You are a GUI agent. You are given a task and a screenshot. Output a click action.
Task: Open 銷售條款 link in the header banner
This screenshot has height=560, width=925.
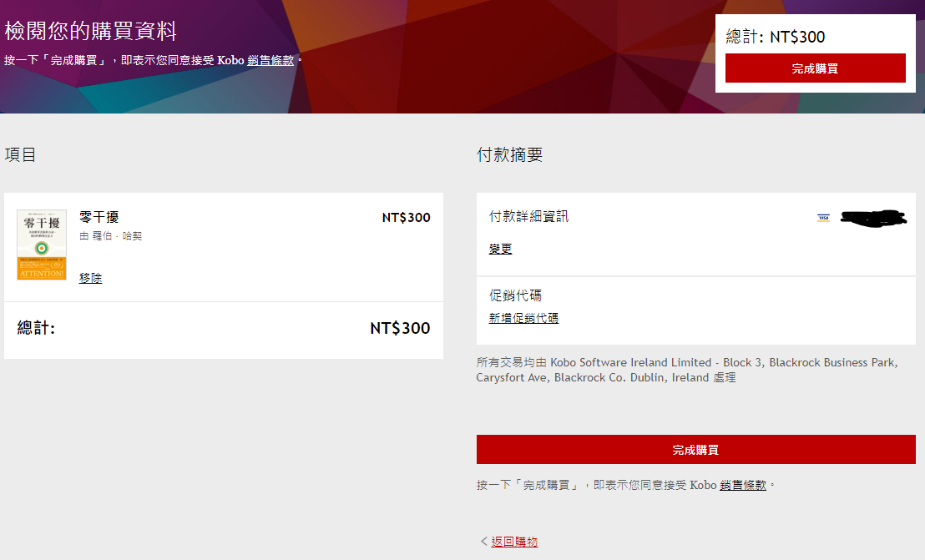point(270,61)
